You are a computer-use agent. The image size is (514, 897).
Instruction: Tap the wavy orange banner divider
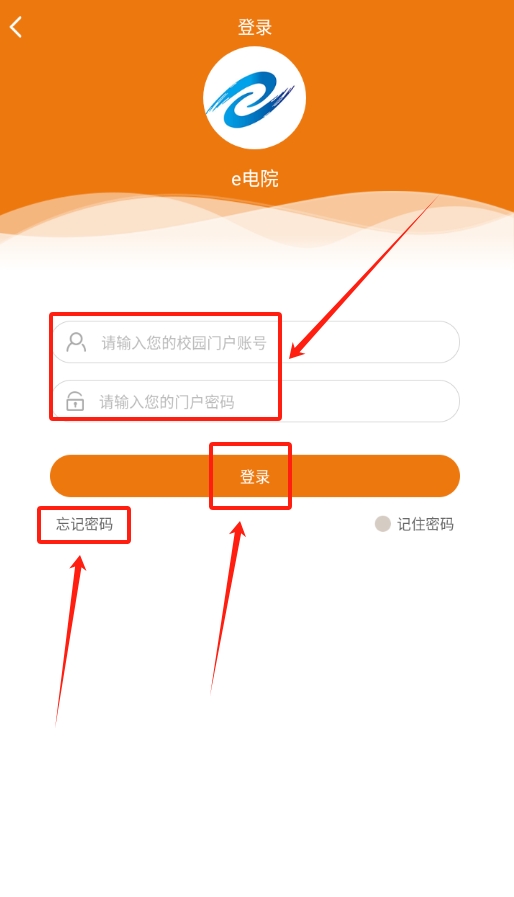coord(257,226)
